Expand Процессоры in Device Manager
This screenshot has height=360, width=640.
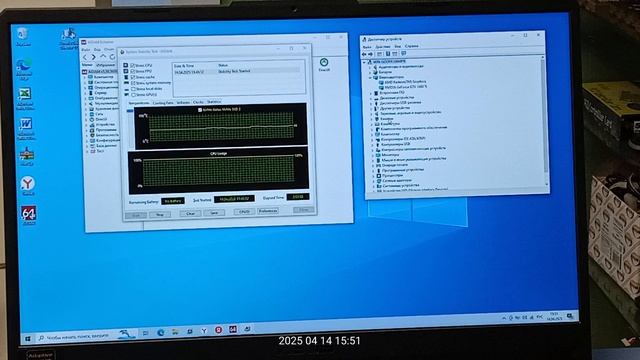[x=373, y=176]
